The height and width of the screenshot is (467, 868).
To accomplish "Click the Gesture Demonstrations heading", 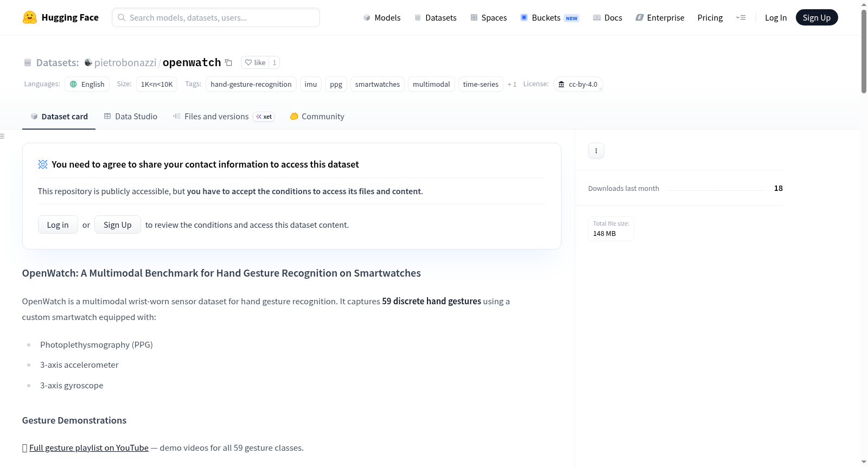I will point(74,420).
